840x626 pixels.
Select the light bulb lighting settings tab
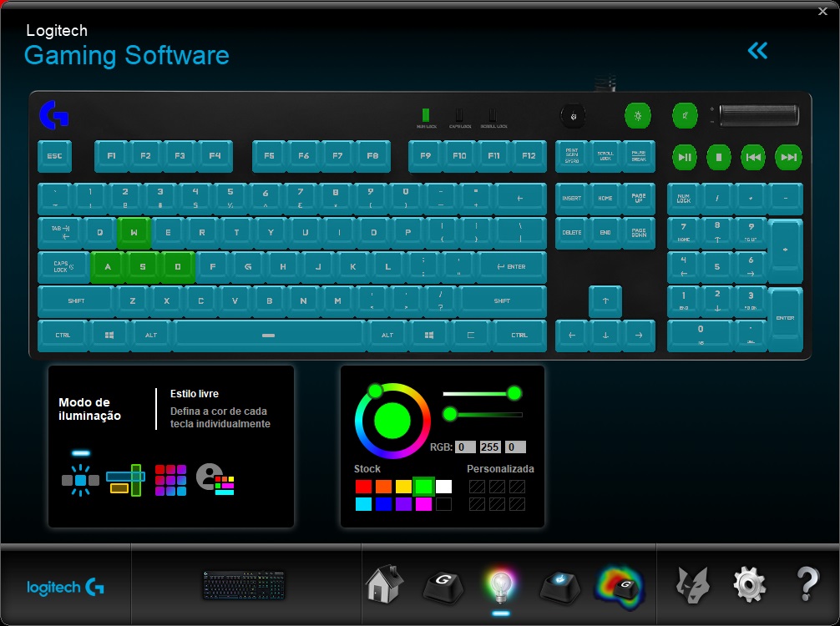click(x=500, y=585)
